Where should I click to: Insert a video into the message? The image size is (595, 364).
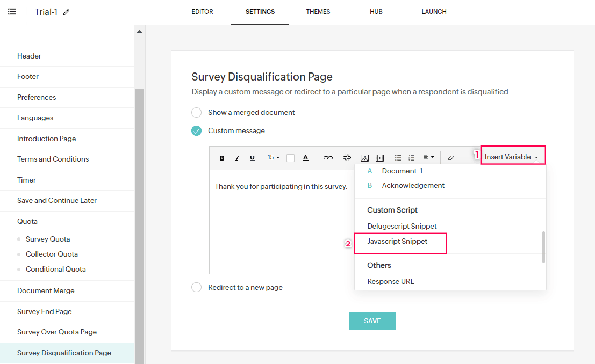point(380,158)
